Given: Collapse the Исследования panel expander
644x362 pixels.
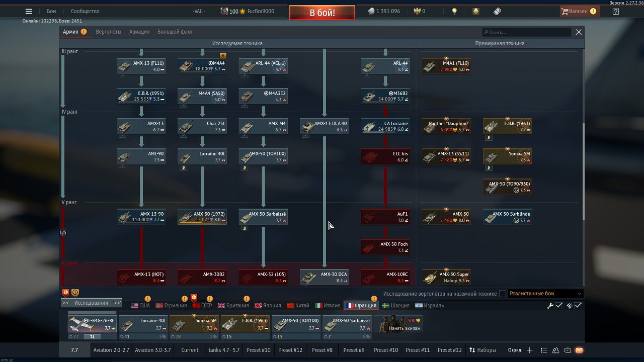Looking at the screenshot, I should [91, 303].
